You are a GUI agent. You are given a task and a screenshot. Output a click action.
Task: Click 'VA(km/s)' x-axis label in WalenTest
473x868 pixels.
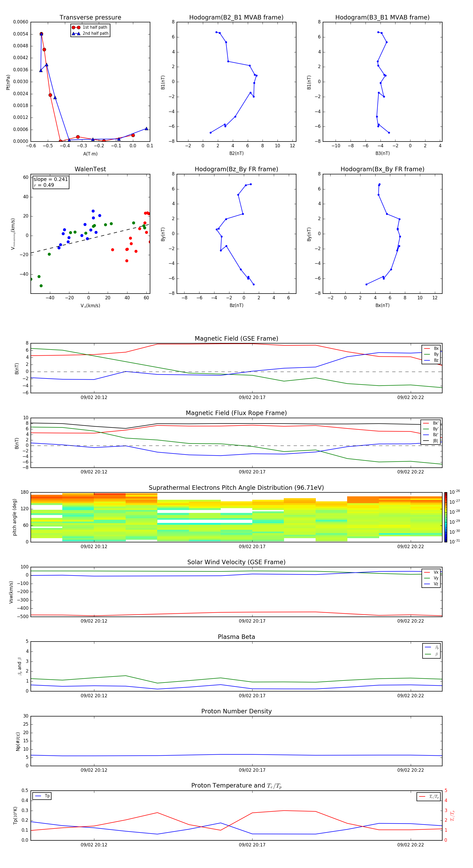point(90,306)
